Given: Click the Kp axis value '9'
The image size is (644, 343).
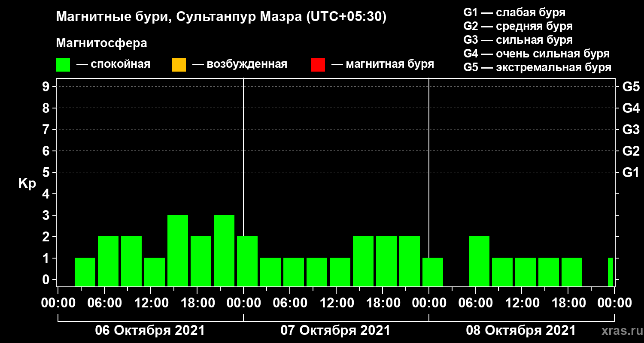Looking at the screenshot, I should pyautogui.click(x=47, y=87).
